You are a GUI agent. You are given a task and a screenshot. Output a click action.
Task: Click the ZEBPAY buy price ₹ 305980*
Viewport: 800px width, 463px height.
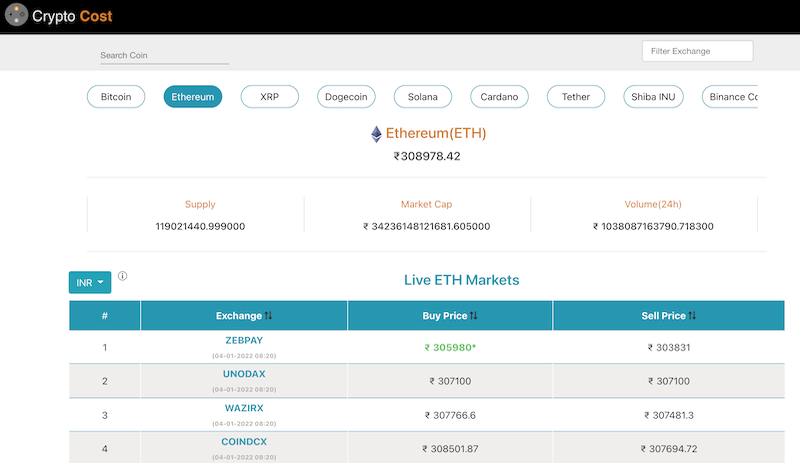point(450,348)
